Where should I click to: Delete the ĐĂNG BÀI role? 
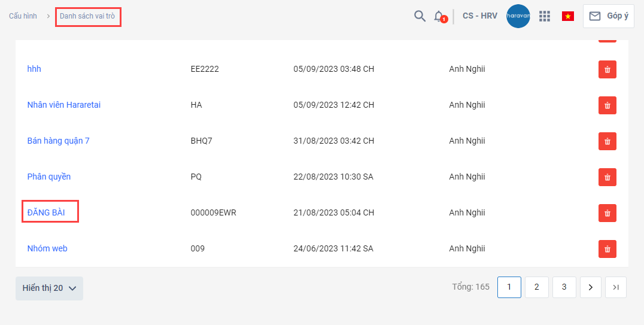[x=607, y=213]
